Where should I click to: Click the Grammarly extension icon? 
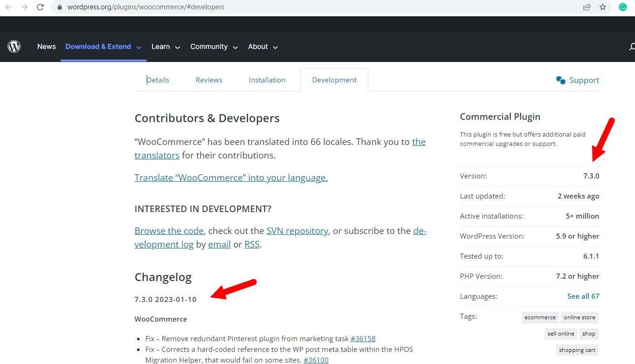[622, 7]
